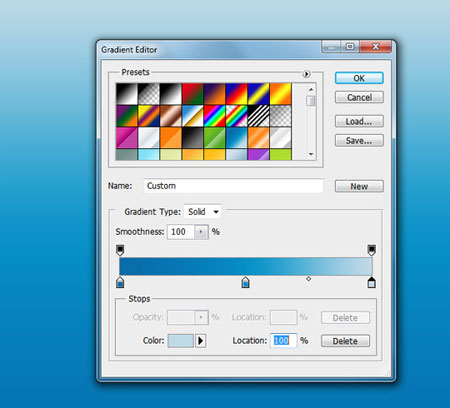450x408 pixels.
Task: Pick the magenta pink gradient preset
Action: pyautogui.click(x=127, y=138)
